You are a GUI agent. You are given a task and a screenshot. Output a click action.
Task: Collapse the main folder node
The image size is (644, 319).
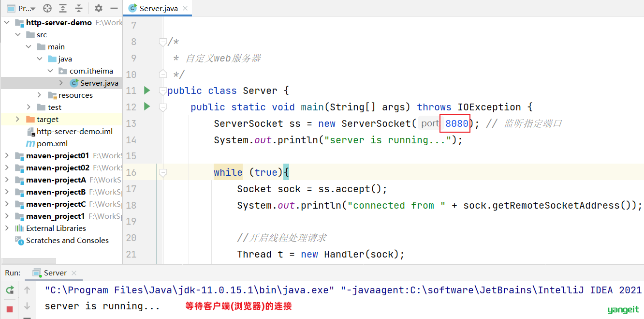click(x=29, y=47)
